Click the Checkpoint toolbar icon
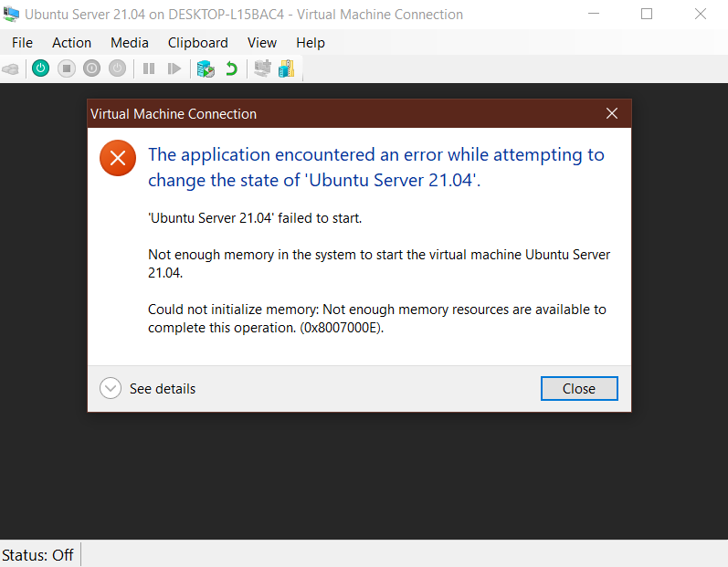Viewport: 728px width, 567px height. (x=206, y=68)
